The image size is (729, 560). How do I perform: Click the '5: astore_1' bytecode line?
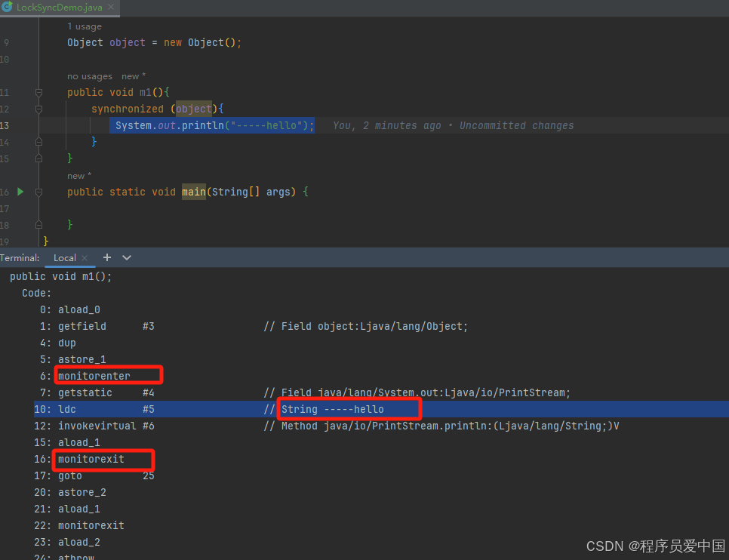tap(73, 359)
